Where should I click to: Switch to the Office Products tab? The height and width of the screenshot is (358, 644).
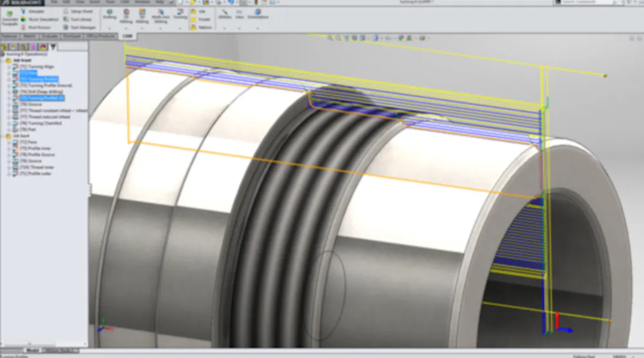click(100, 36)
